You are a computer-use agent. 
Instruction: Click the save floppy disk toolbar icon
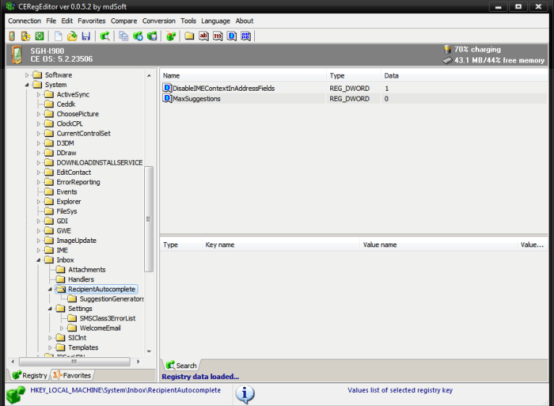click(x=86, y=36)
